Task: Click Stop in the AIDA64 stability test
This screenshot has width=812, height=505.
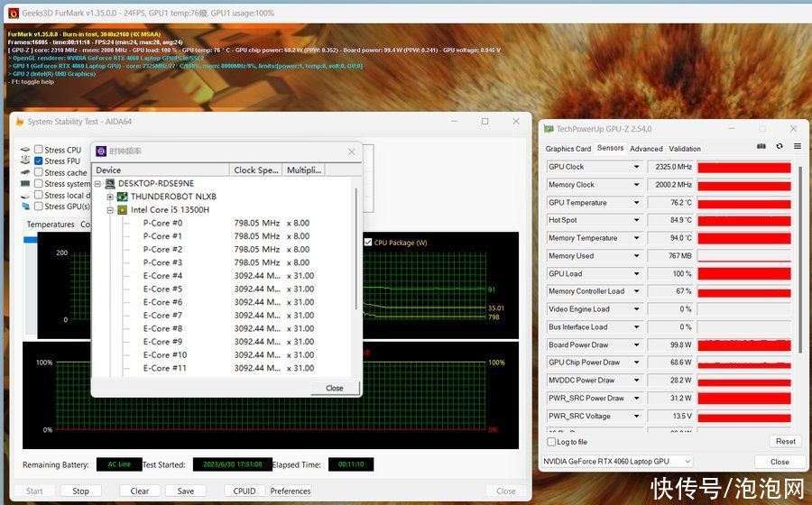Action: tap(80, 491)
